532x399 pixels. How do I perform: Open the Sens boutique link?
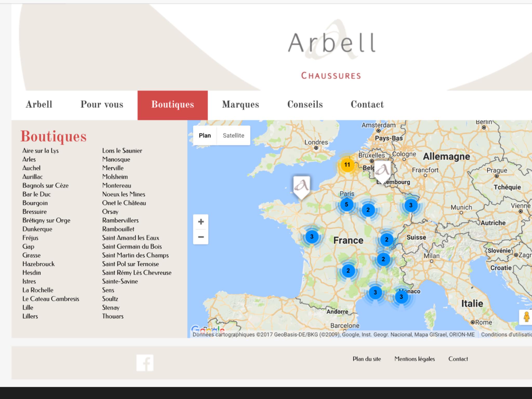click(108, 290)
